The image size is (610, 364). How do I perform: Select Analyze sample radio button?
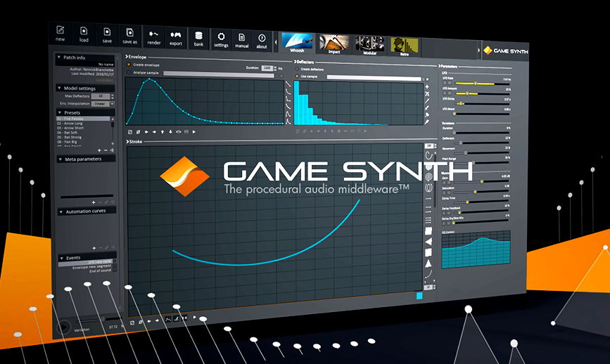[128, 72]
